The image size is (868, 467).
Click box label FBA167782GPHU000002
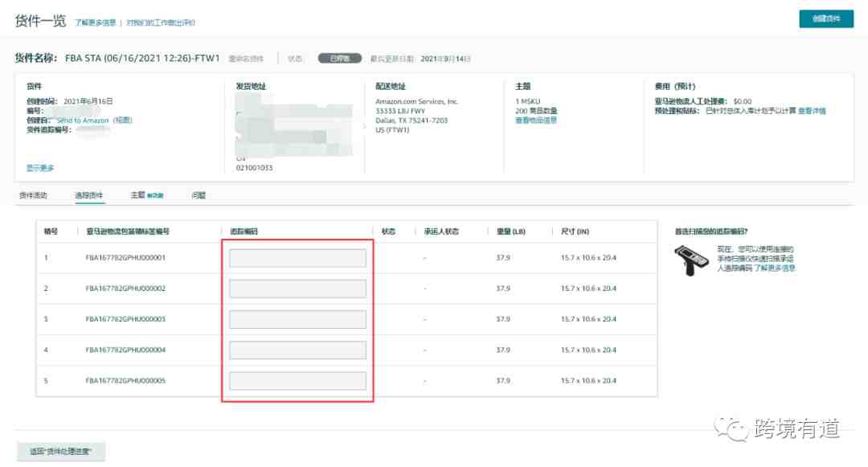125,289
